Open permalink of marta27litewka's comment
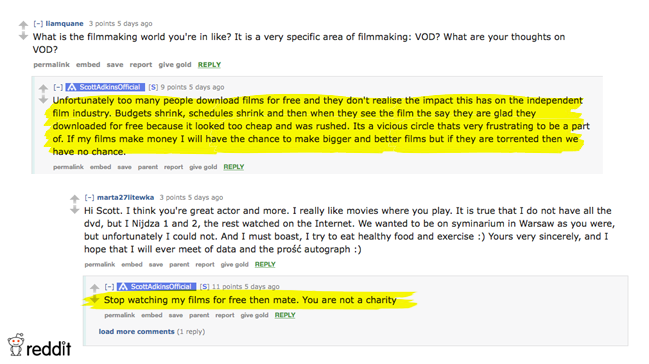 [100, 264]
